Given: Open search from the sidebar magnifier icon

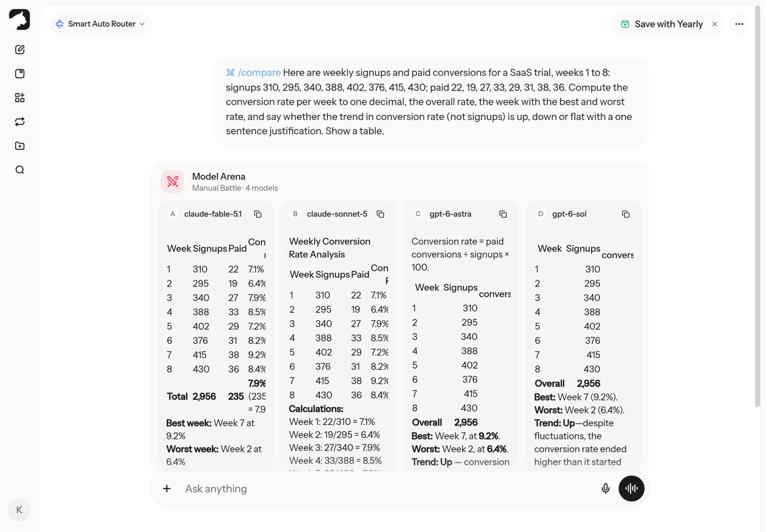Looking at the screenshot, I should pos(20,170).
